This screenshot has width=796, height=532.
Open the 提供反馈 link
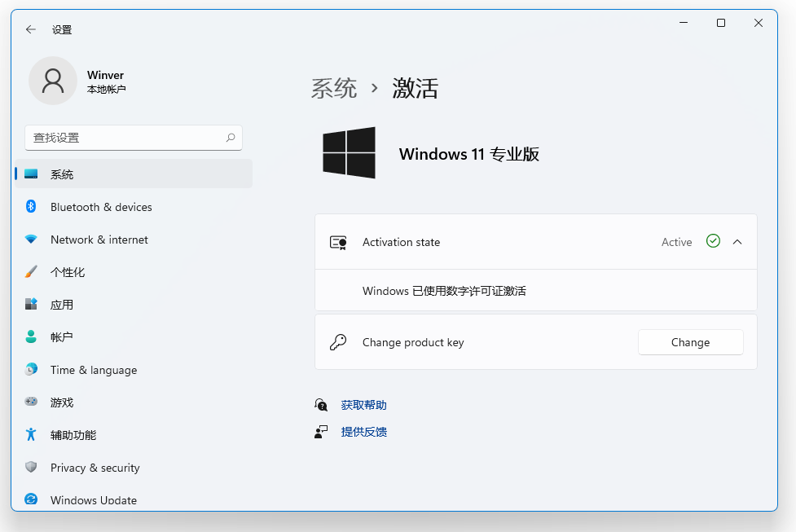pyautogui.click(x=364, y=432)
